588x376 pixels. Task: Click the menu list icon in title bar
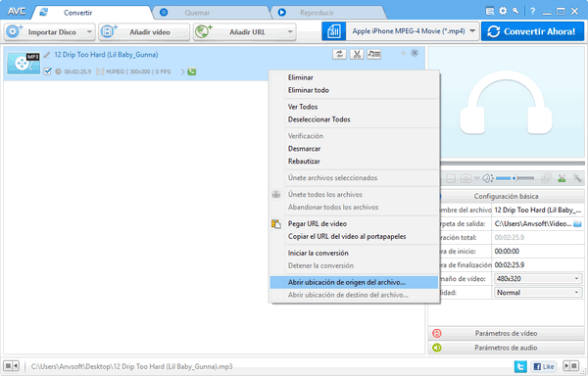pyautogui.click(x=490, y=11)
